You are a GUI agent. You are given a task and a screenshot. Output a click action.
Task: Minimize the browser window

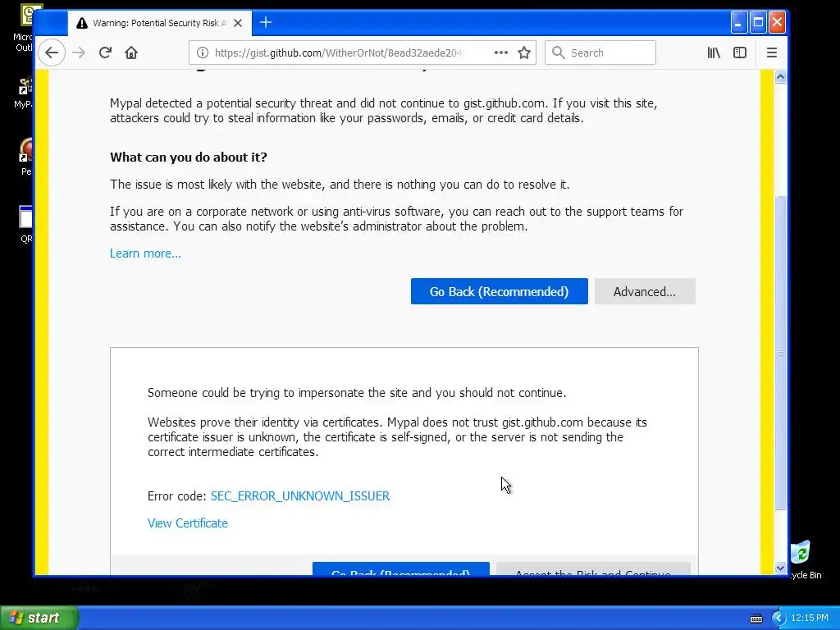(x=738, y=22)
